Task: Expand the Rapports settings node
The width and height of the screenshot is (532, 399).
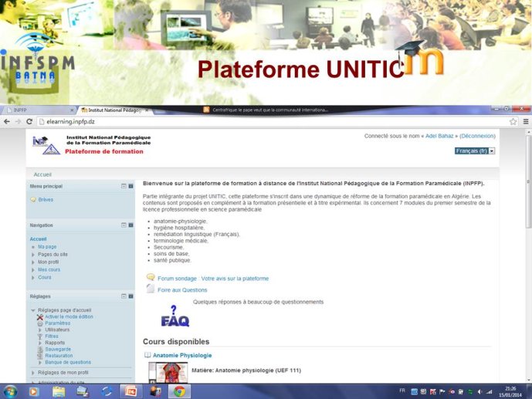Action: (x=40, y=343)
